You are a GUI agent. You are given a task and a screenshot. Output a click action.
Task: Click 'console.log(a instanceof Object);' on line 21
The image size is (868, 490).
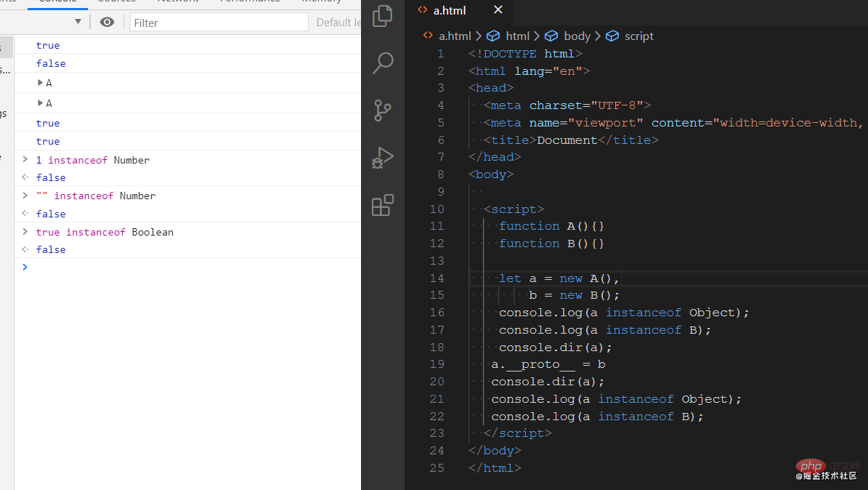pos(616,399)
